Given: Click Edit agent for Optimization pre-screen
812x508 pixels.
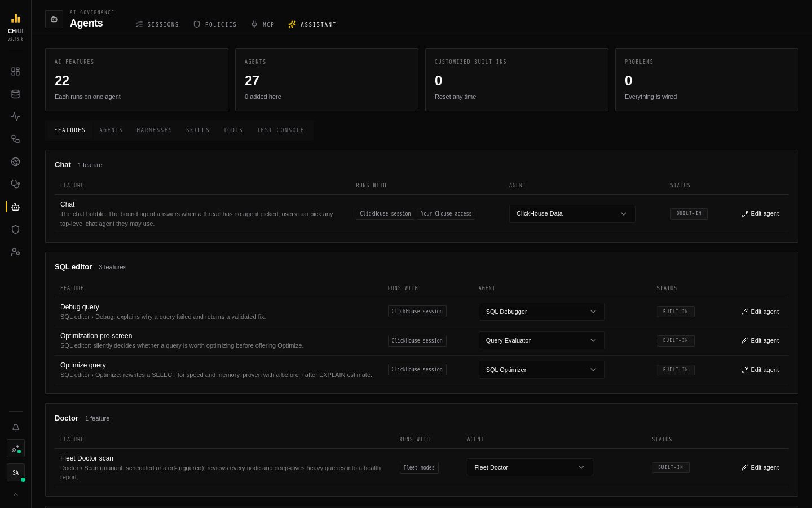Looking at the screenshot, I should pos(760,340).
